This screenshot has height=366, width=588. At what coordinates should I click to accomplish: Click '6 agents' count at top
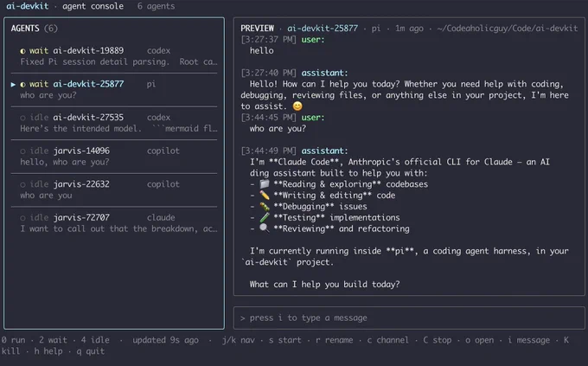click(156, 6)
